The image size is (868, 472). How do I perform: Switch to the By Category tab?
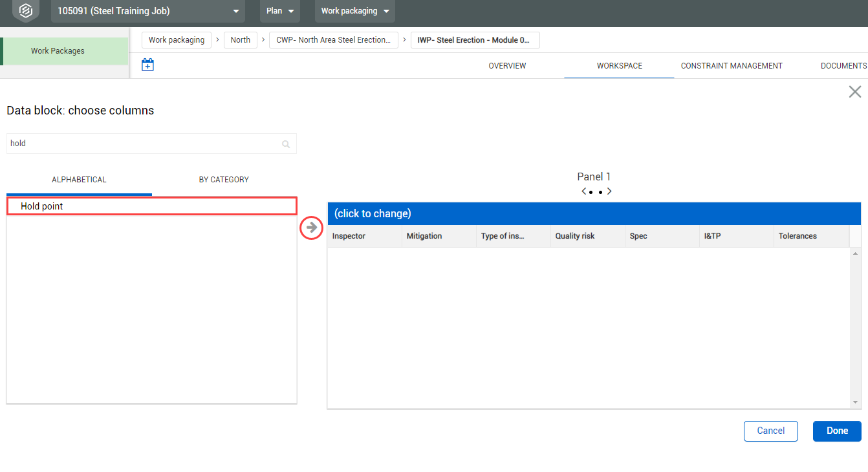point(224,180)
